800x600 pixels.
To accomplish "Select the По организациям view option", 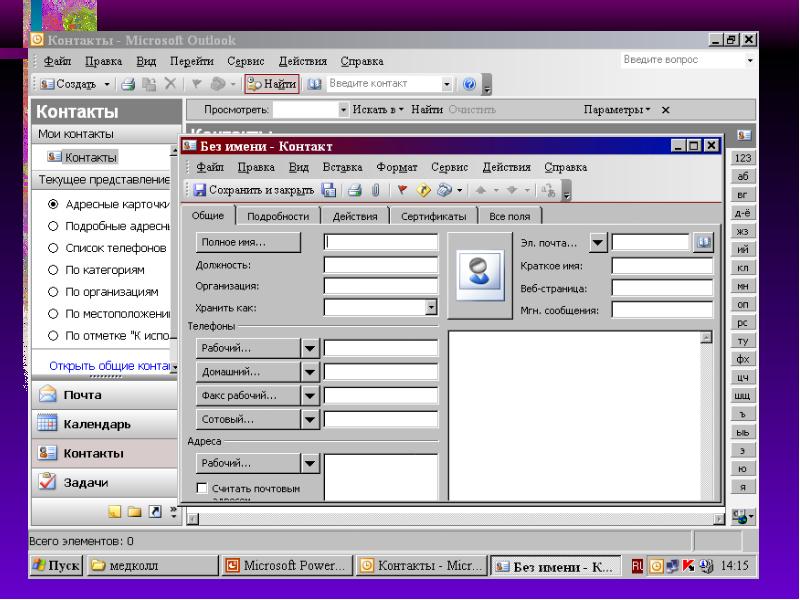I will tap(53, 292).
